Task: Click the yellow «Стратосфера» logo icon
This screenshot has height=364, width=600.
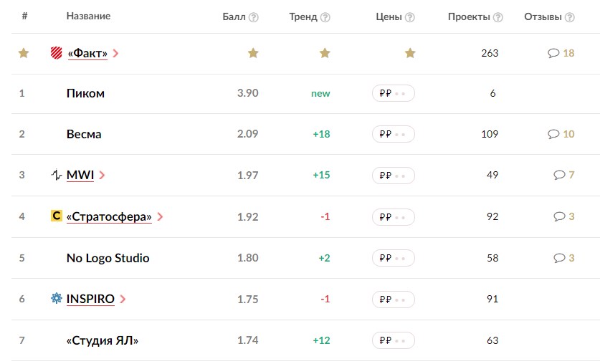Action: (56, 216)
